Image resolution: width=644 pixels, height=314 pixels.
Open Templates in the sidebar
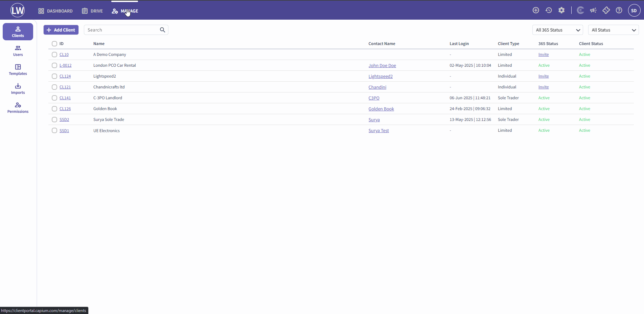click(18, 70)
